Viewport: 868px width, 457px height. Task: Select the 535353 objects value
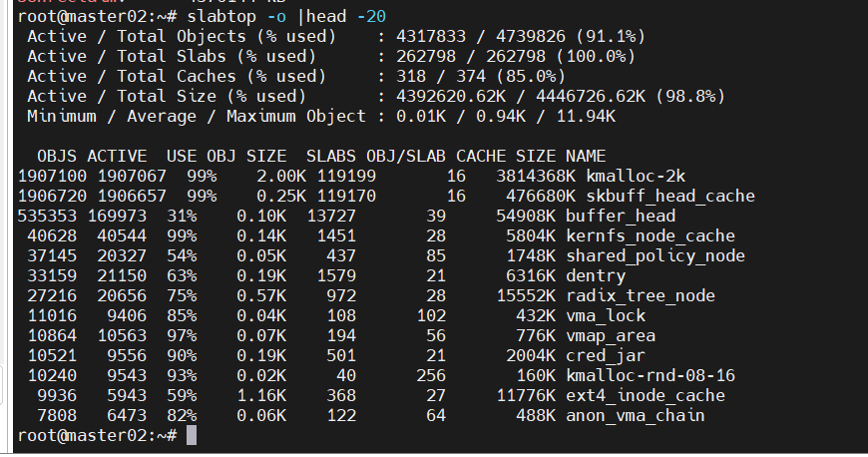coord(47,217)
